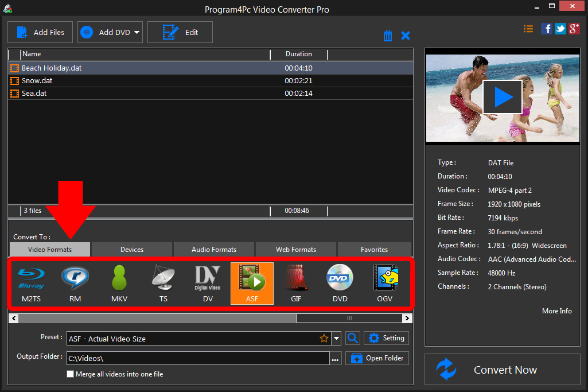Open the Devices tab
The image size is (588, 392).
tap(132, 250)
